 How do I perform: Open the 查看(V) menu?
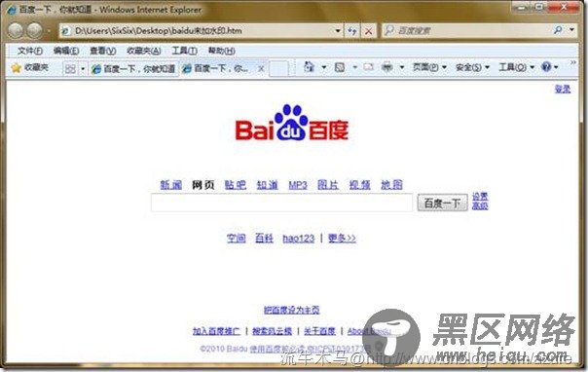coord(103,51)
